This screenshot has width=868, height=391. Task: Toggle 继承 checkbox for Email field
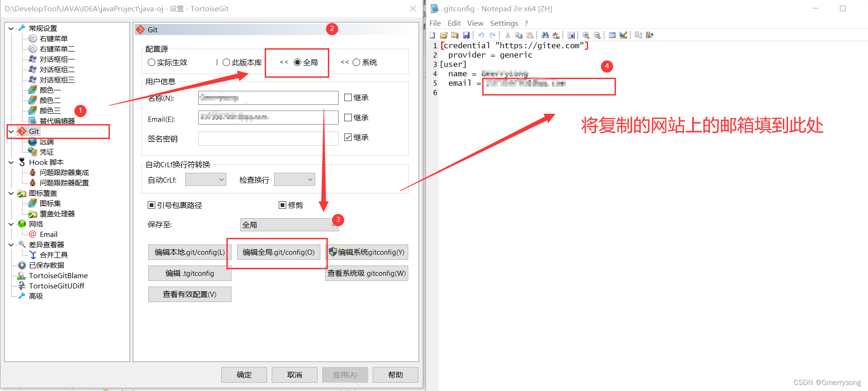[348, 118]
